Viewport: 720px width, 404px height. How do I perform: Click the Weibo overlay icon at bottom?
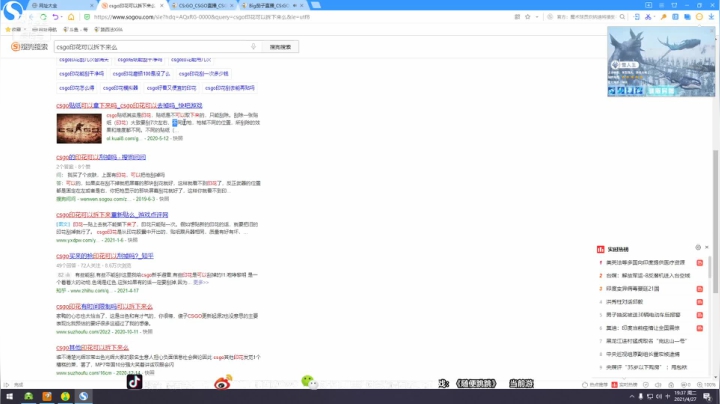pyautogui.click(x=223, y=382)
